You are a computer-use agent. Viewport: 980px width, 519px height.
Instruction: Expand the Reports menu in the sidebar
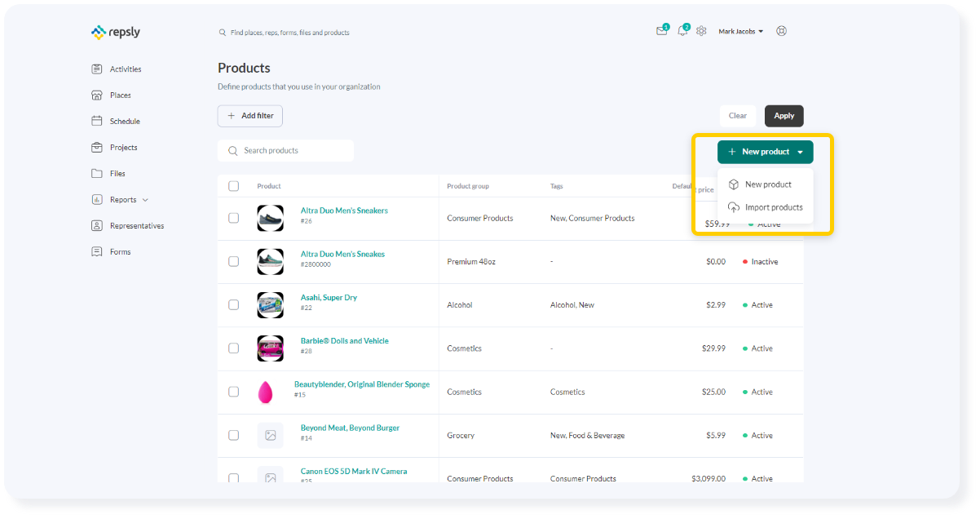(x=122, y=199)
